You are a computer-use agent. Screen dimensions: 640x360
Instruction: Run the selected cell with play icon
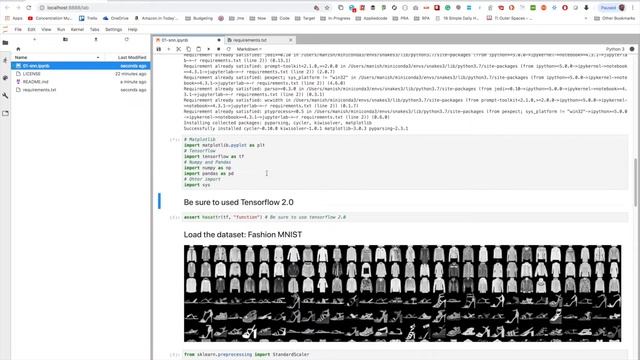tap(209, 49)
